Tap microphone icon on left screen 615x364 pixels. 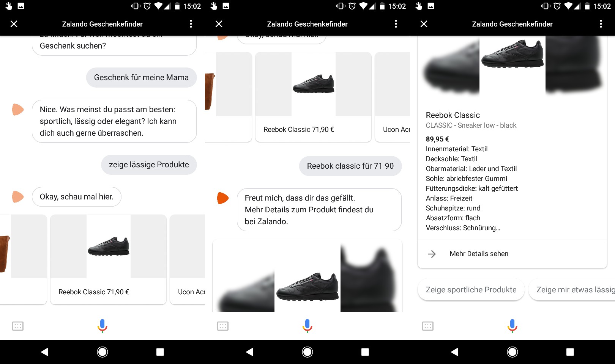[x=102, y=326]
